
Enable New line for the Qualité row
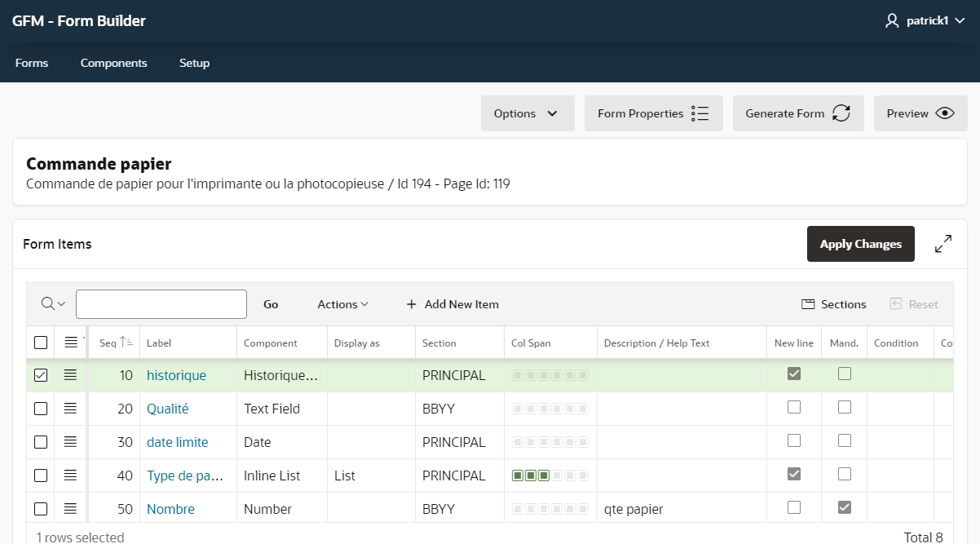[x=793, y=409]
